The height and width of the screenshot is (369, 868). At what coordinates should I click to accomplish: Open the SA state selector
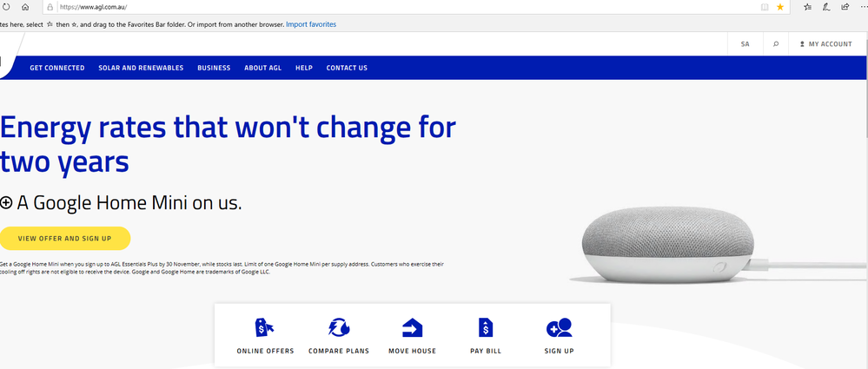pyautogui.click(x=745, y=43)
